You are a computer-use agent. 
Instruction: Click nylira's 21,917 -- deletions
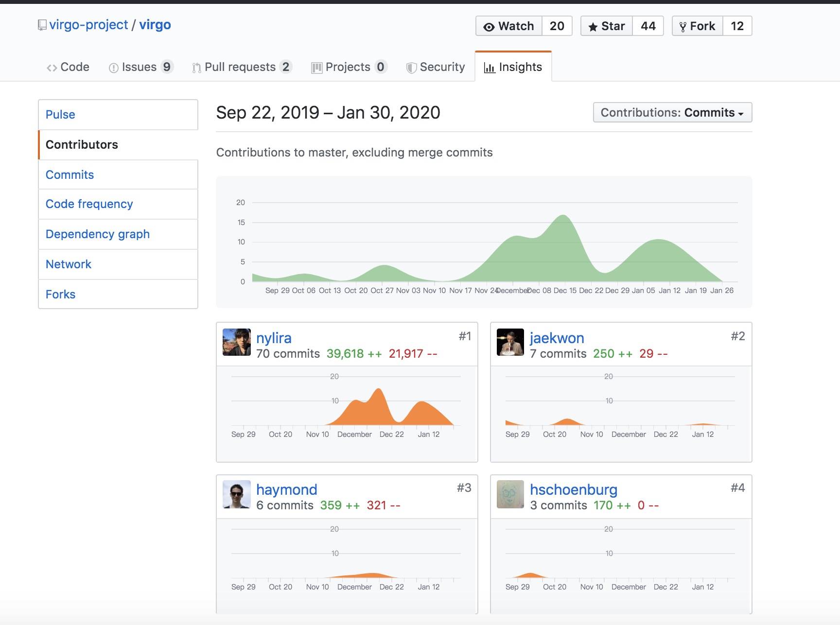pos(413,354)
